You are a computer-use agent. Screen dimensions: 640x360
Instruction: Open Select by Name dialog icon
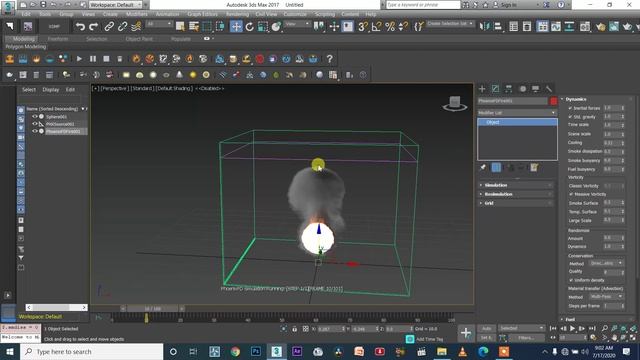click(193, 27)
